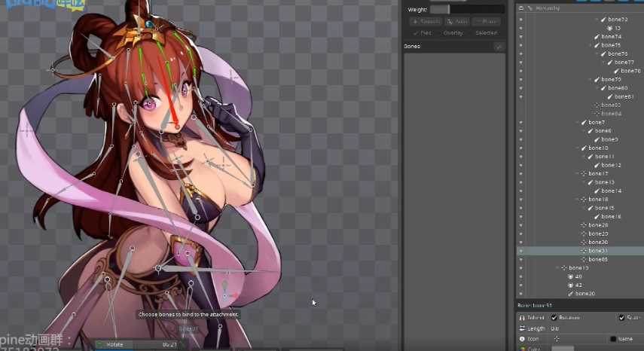Select bone11 in the Hierarchy tree
This screenshot has width=644, height=351.
(605, 157)
